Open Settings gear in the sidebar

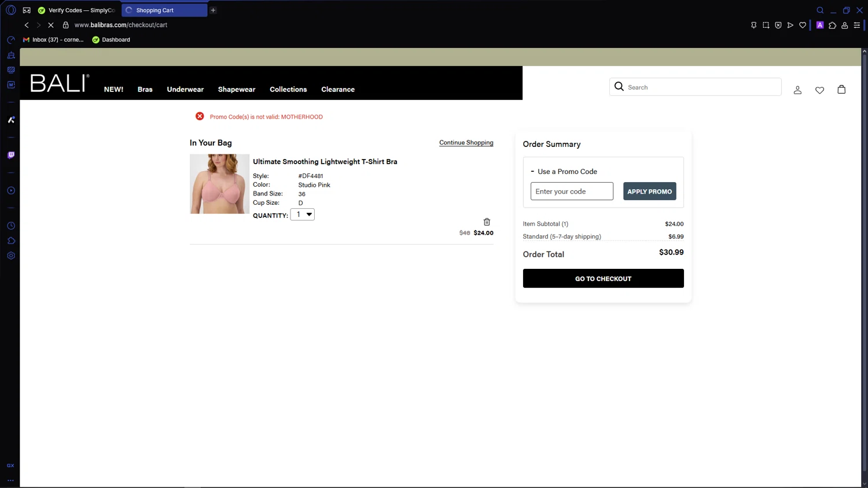click(11, 256)
